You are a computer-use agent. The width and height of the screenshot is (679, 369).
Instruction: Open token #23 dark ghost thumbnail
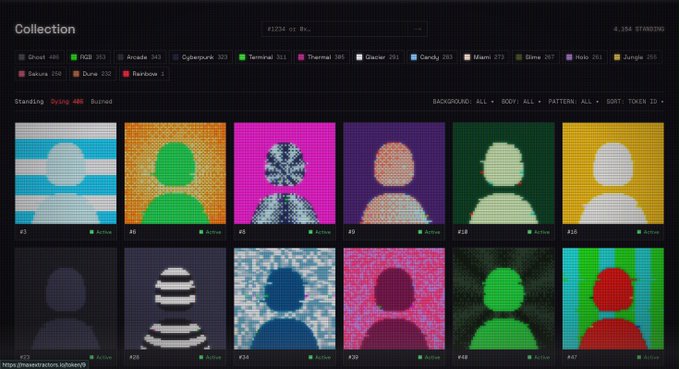click(66, 298)
